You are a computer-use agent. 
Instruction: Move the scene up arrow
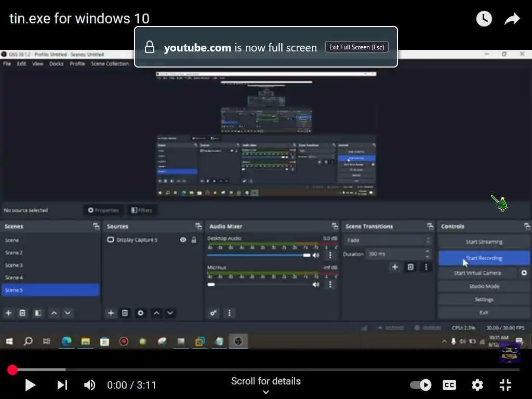[54, 313]
